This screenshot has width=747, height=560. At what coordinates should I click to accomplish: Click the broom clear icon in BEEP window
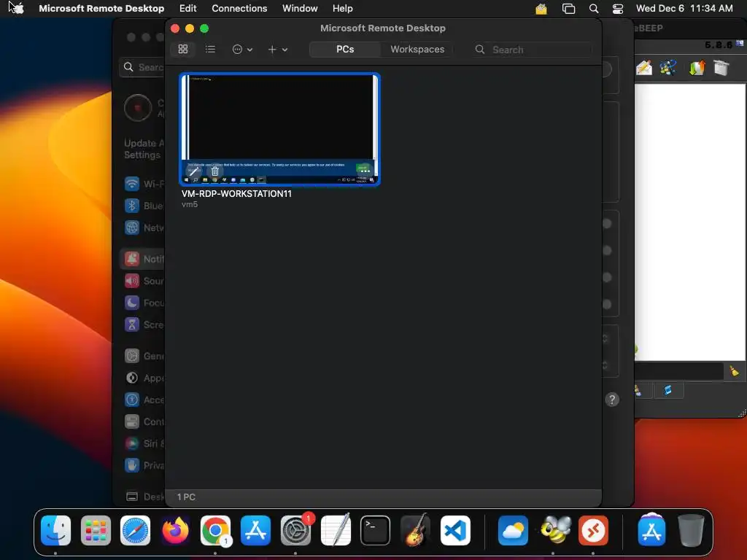click(734, 371)
